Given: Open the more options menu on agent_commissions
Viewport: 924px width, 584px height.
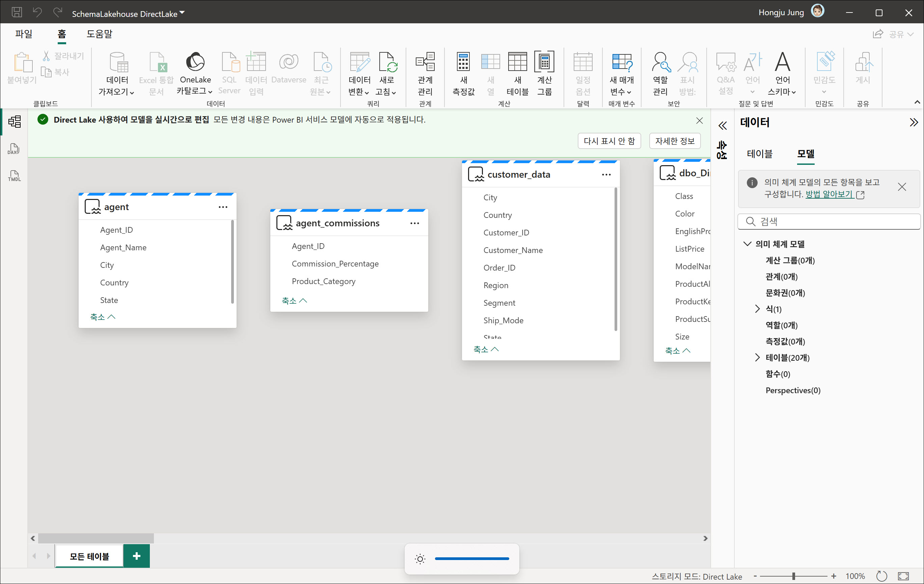Looking at the screenshot, I should coord(414,224).
